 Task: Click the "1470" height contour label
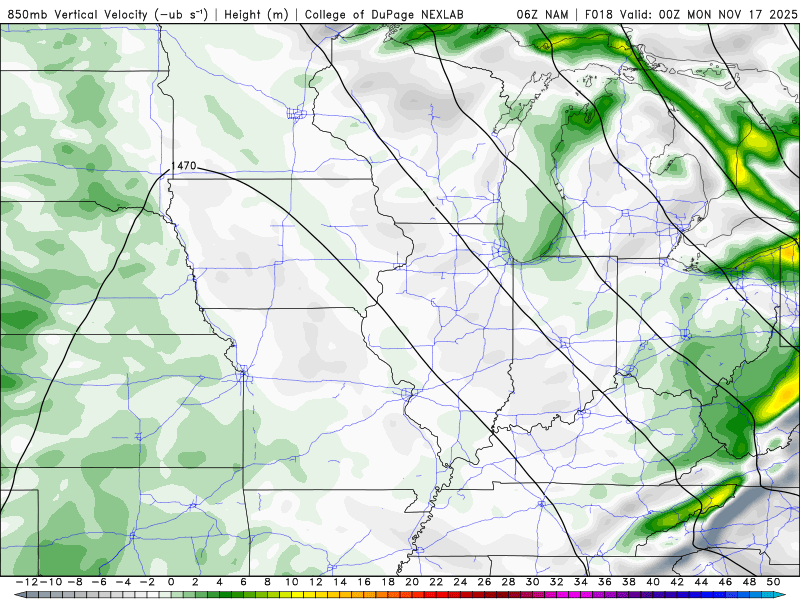[184, 166]
